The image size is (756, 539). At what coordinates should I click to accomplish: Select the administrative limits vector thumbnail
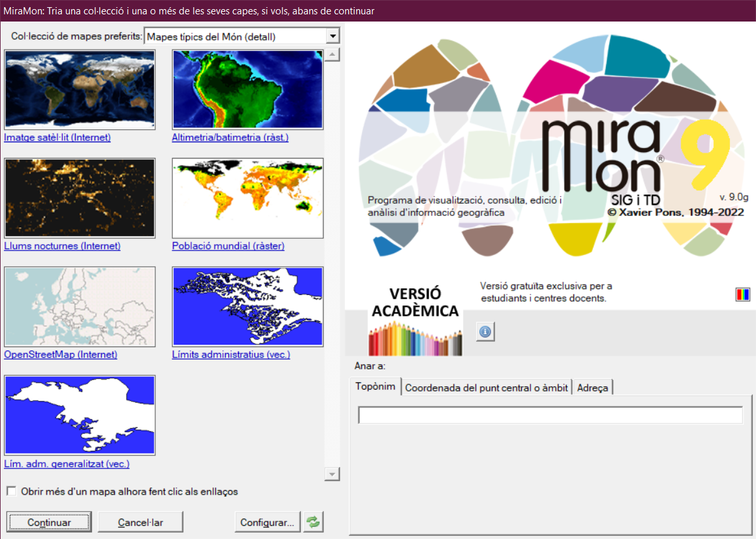pyautogui.click(x=248, y=307)
